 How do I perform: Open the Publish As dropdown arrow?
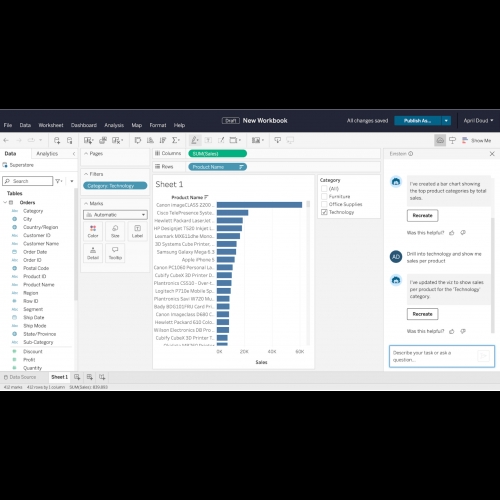pyautogui.click(x=446, y=121)
